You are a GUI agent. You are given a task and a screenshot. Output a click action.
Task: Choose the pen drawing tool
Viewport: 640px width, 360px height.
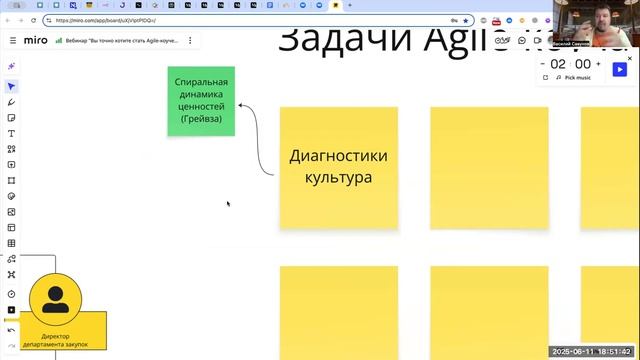click(x=11, y=102)
